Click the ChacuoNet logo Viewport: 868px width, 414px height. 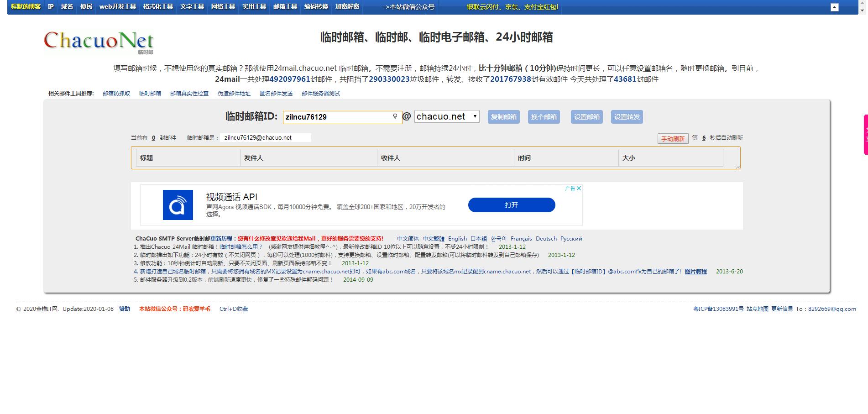coord(97,40)
